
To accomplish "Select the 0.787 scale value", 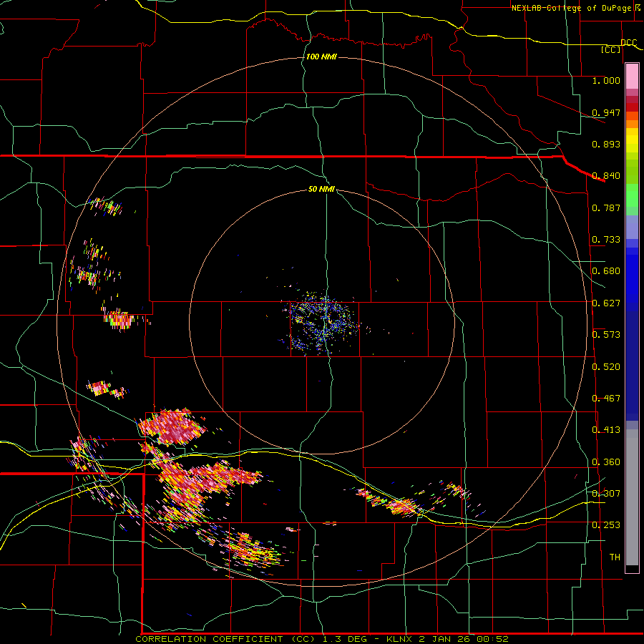I will pyautogui.click(x=606, y=208).
